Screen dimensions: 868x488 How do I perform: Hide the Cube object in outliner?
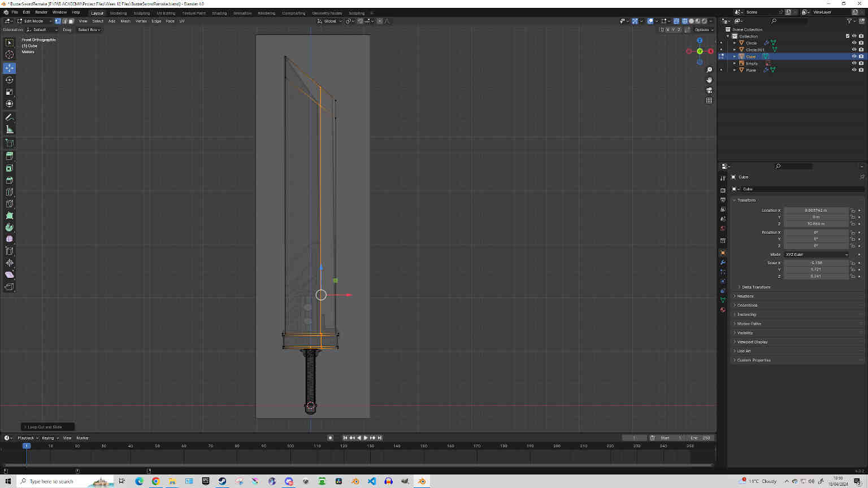point(854,56)
